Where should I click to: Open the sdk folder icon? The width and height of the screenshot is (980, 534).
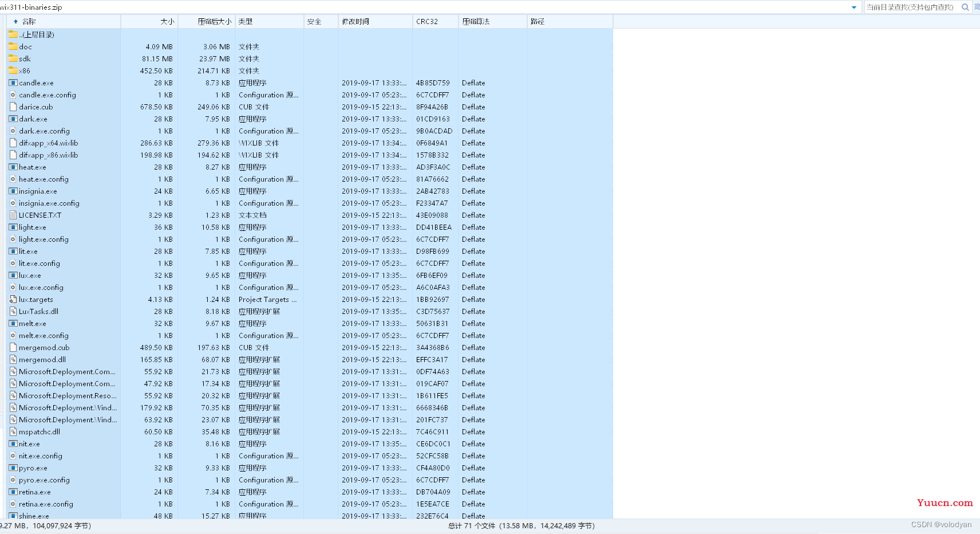pyautogui.click(x=13, y=58)
